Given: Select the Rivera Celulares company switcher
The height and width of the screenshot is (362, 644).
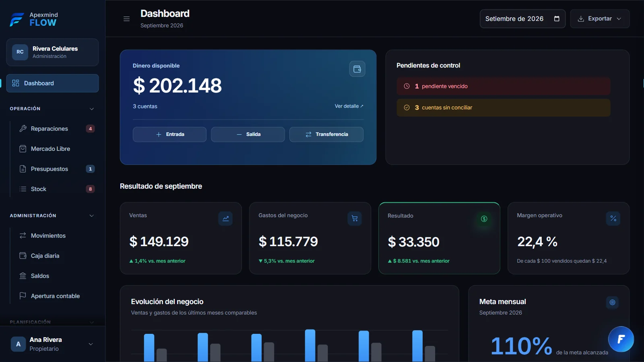Looking at the screenshot, I should coord(52,52).
